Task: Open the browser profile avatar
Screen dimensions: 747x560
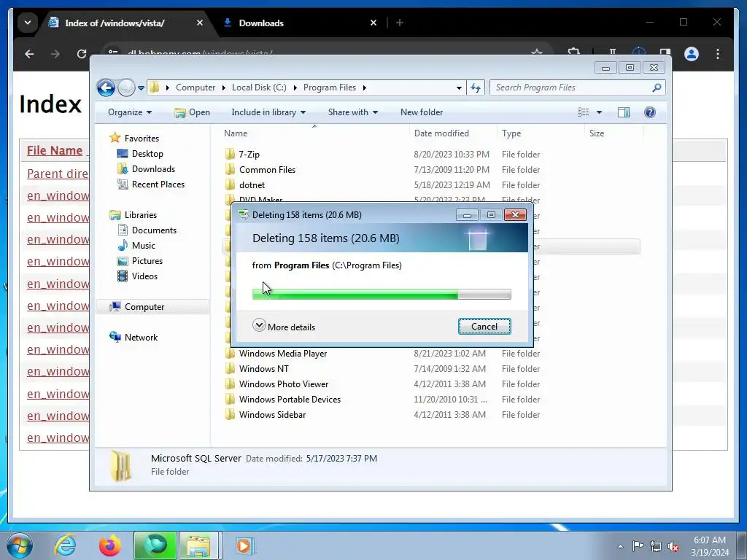Action: pos(692,54)
